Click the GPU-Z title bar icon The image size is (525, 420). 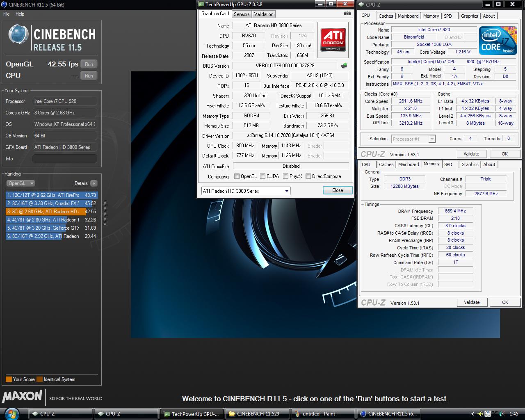(201, 4)
